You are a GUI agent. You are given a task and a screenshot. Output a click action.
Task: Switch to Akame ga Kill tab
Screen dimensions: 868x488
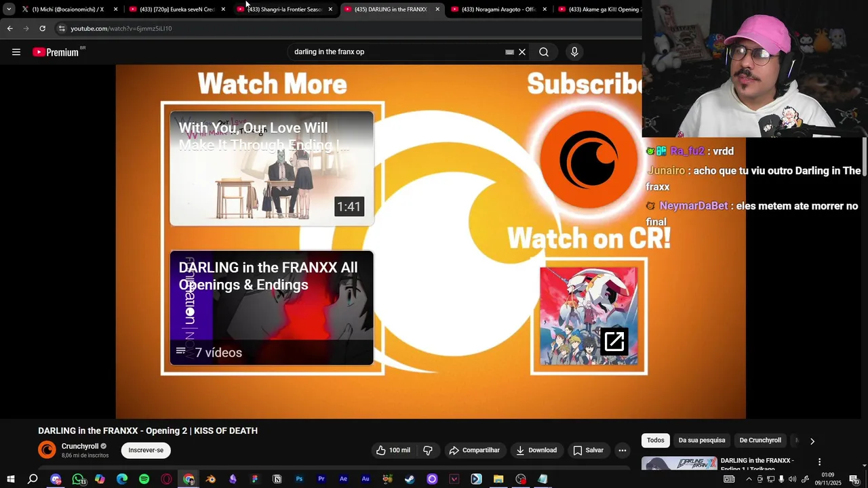click(x=598, y=9)
